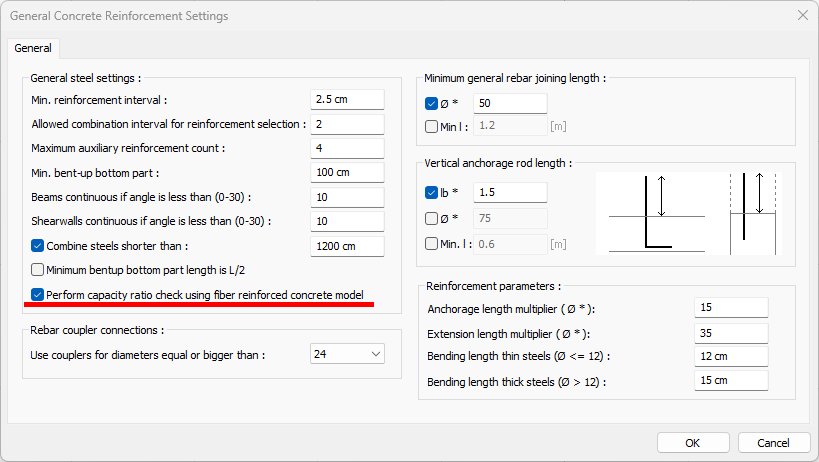Toggle the lb * anchorage rod checkbox
This screenshot has width=819, height=462.
point(431,192)
